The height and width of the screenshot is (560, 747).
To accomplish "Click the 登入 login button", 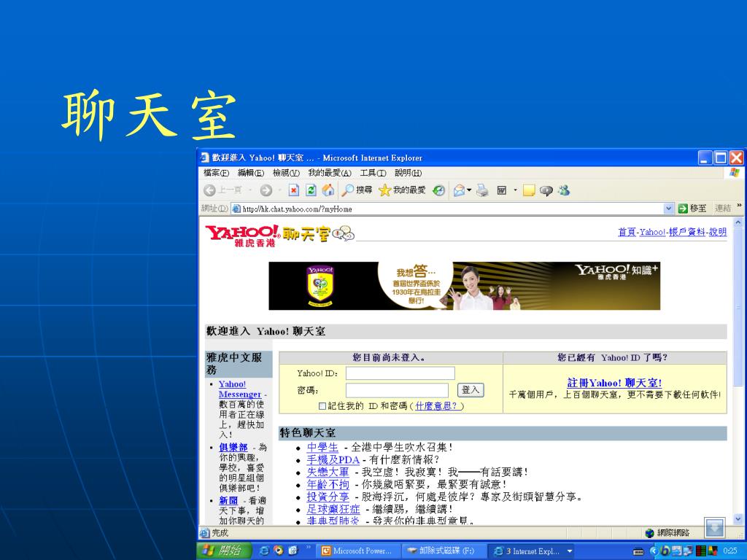I will tap(471, 390).
